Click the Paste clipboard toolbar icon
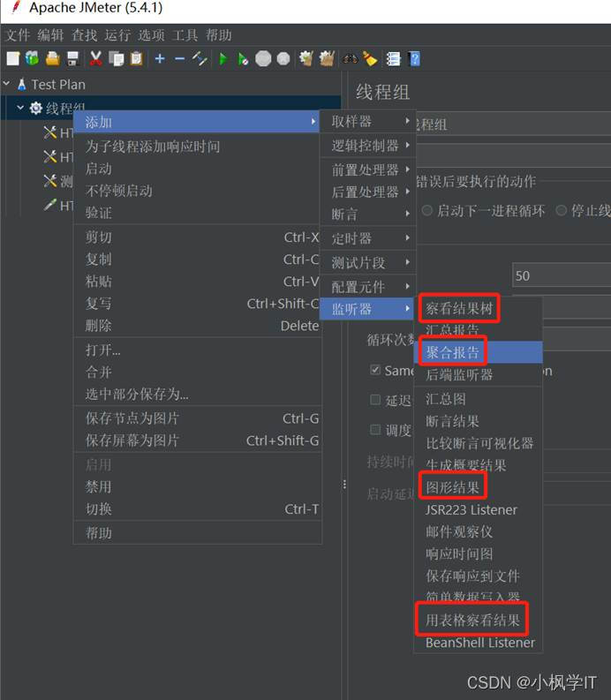 tap(136, 58)
